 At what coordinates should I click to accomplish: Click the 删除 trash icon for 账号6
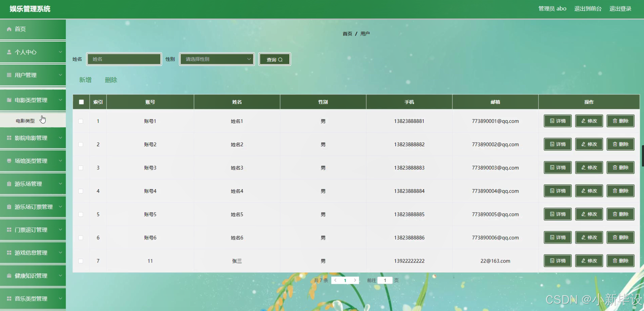[614, 237]
